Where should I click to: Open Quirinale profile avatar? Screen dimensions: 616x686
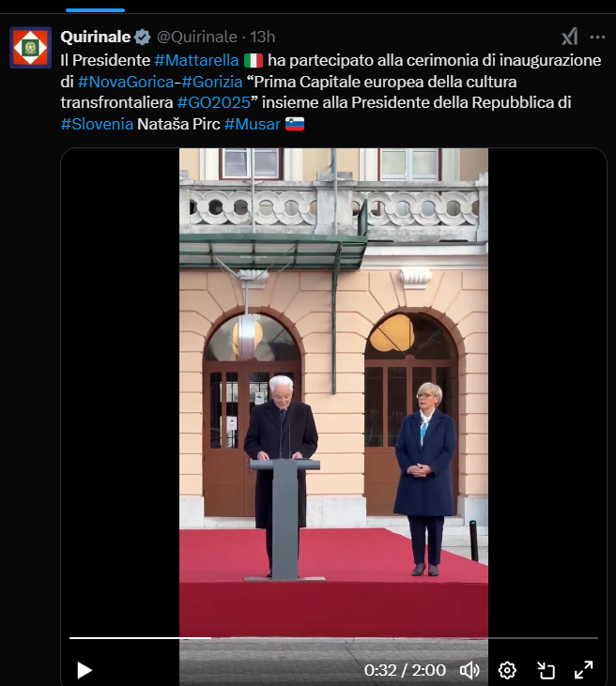pyautogui.click(x=31, y=47)
